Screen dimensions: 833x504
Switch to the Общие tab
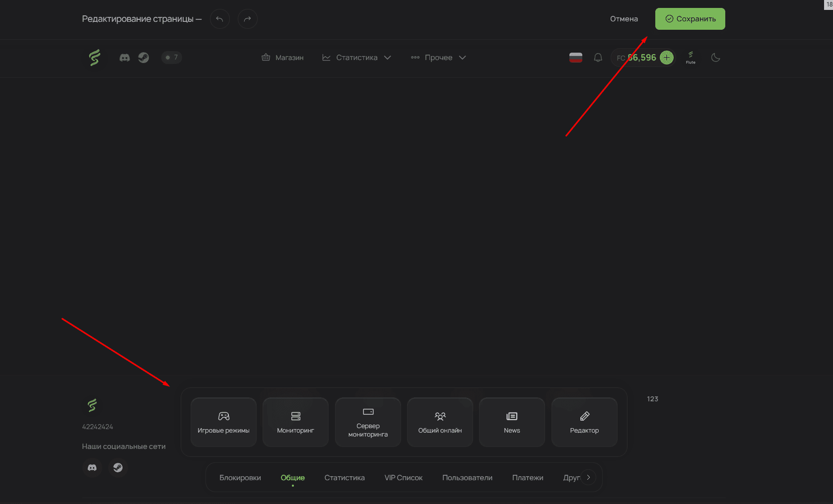click(292, 477)
